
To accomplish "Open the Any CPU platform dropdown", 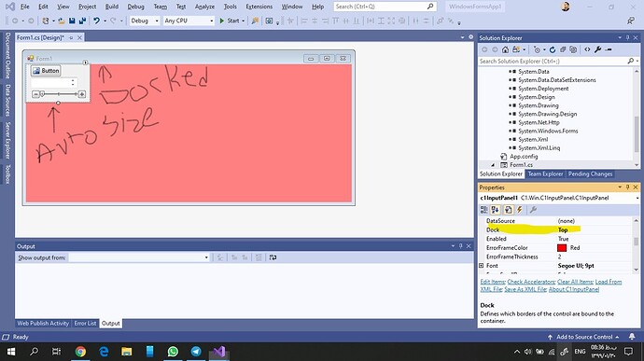I will [189, 21].
